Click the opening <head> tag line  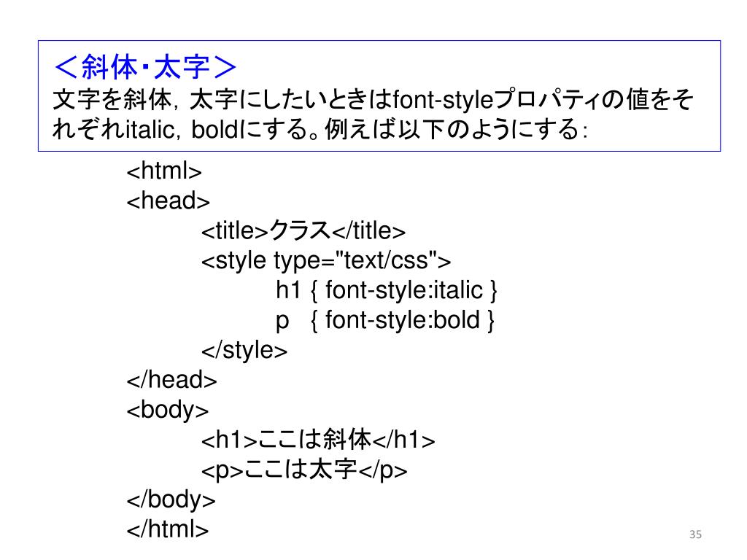click(x=169, y=201)
